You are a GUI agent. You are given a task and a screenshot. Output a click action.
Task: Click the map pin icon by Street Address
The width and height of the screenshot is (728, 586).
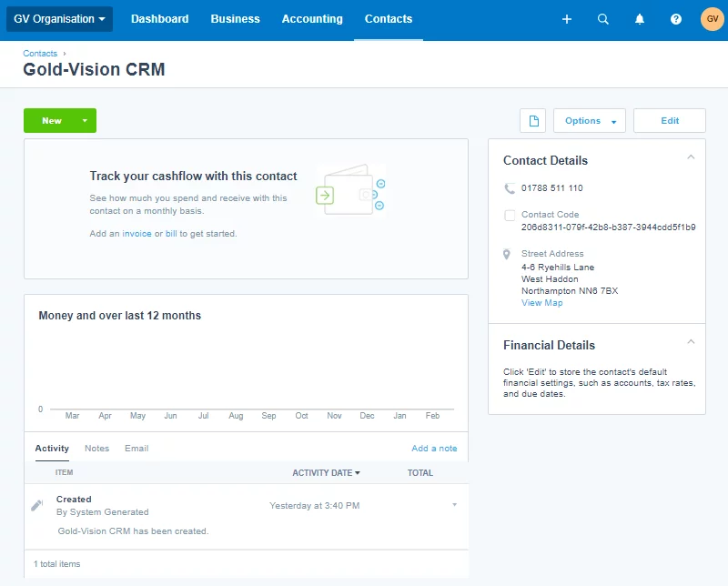point(507,254)
